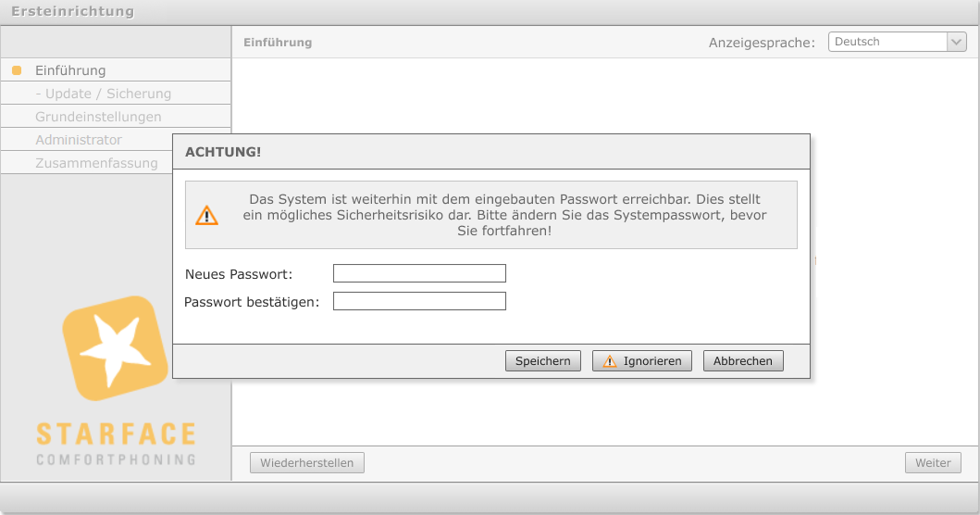Click the security risk warning text

click(x=504, y=215)
